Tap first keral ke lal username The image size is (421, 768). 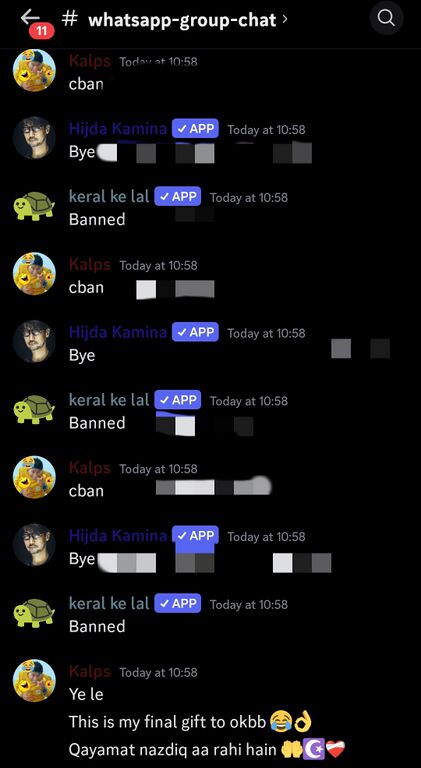point(109,197)
